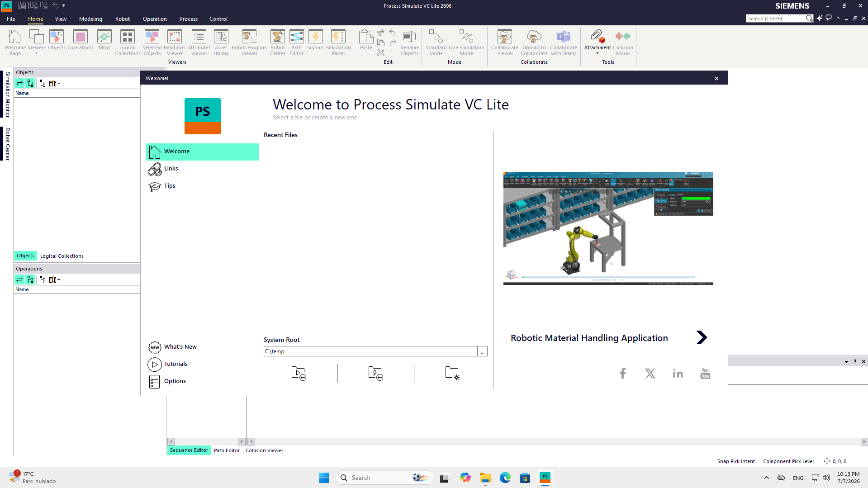Click Collaborate with Teams icon
The image size is (868, 488).
[564, 43]
